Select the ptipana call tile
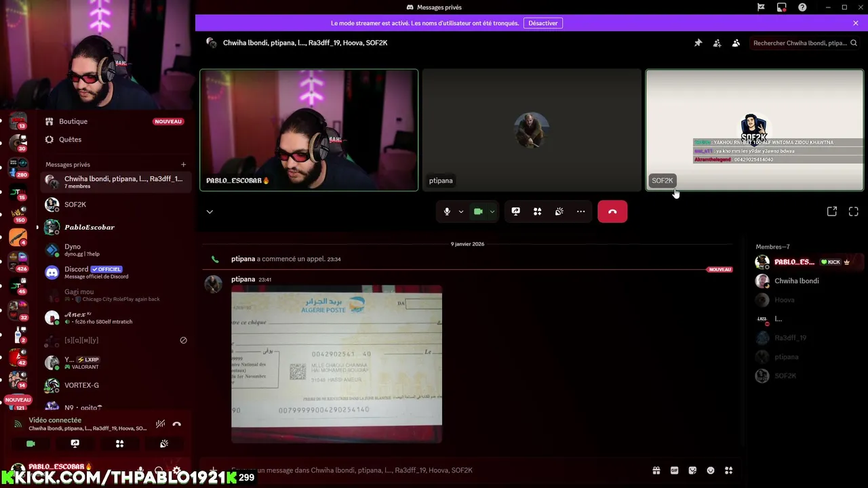 tap(532, 130)
